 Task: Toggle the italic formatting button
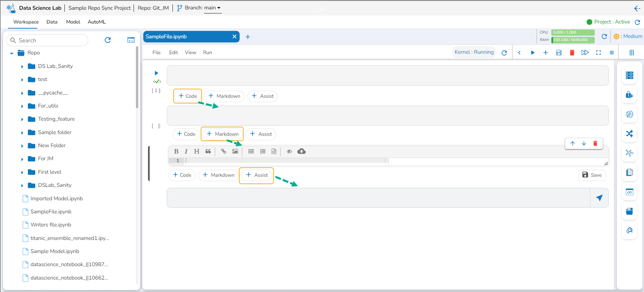coord(186,152)
